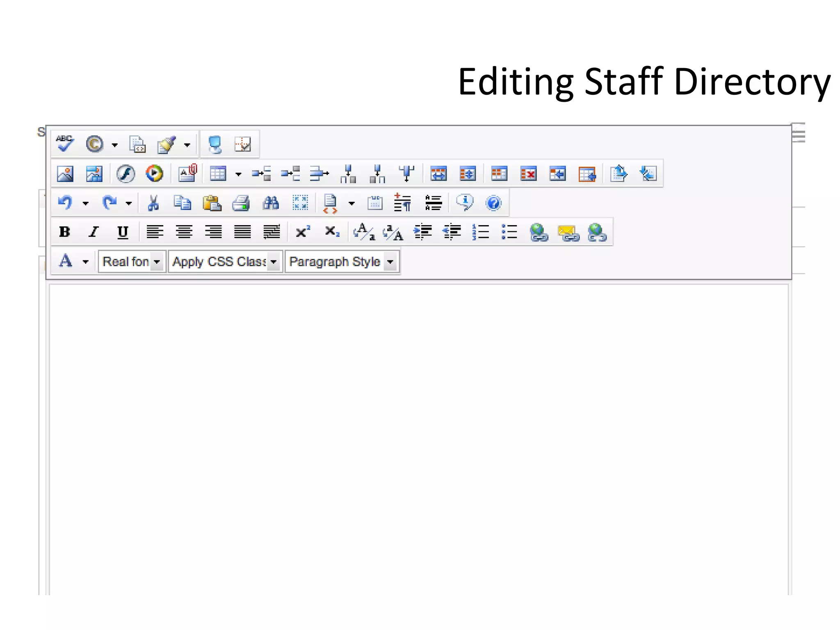This screenshot has height=630, width=840.
Task: Open the Hyperlink Manager globe icon
Action: [x=539, y=233]
